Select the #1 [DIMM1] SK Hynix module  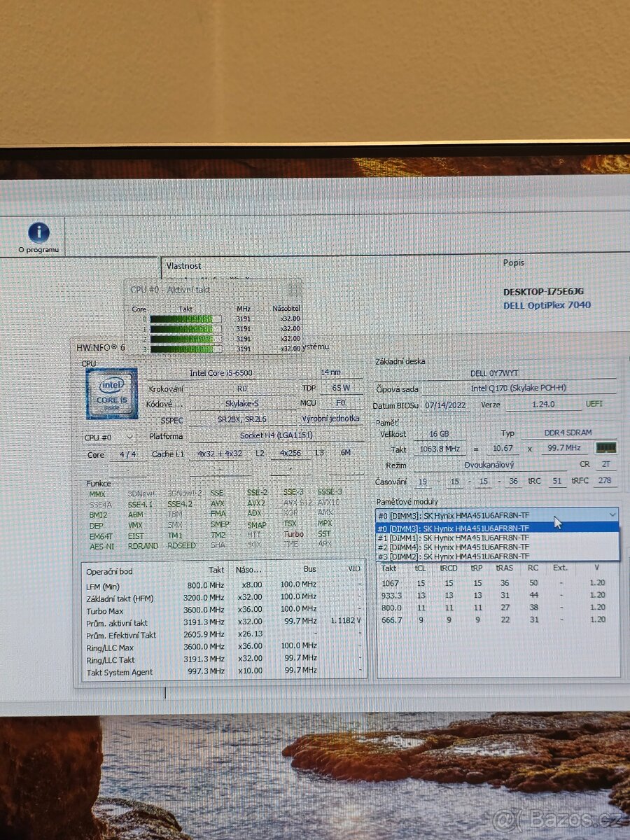[x=462, y=538]
